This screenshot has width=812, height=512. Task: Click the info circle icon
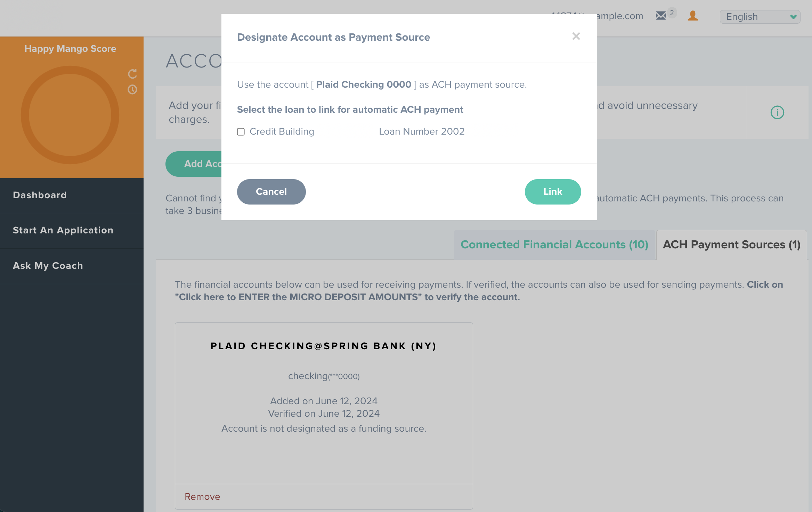click(x=777, y=112)
